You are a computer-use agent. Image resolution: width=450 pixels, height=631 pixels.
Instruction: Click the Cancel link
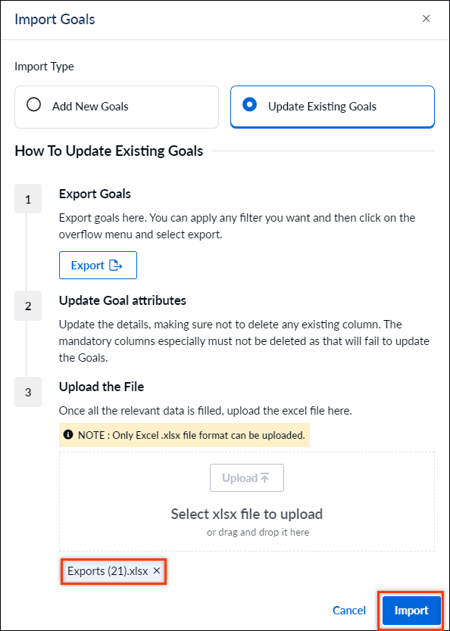click(x=349, y=610)
